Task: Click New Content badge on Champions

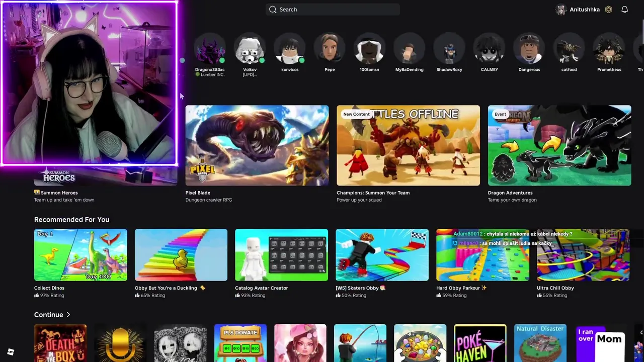Action: (x=356, y=114)
